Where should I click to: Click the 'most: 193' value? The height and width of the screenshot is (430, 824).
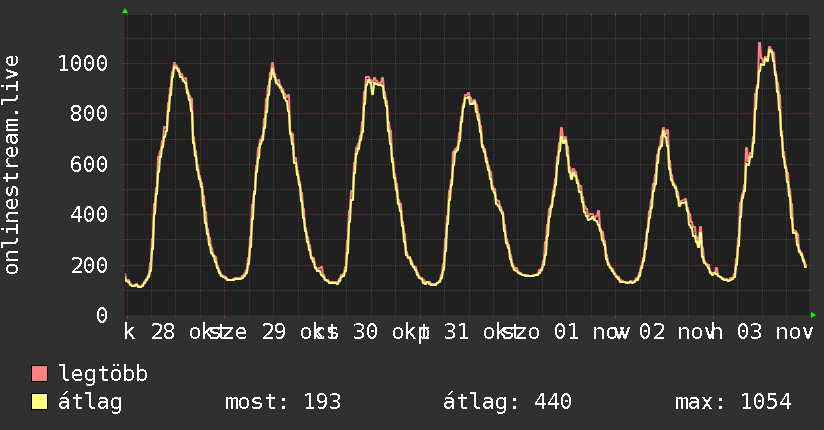283,402
